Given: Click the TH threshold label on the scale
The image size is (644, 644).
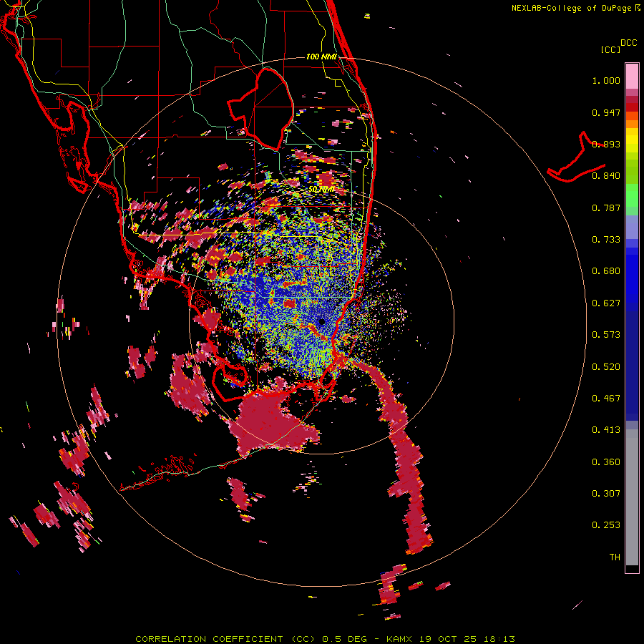Looking at the screenshot, I should tap(615, 557).
